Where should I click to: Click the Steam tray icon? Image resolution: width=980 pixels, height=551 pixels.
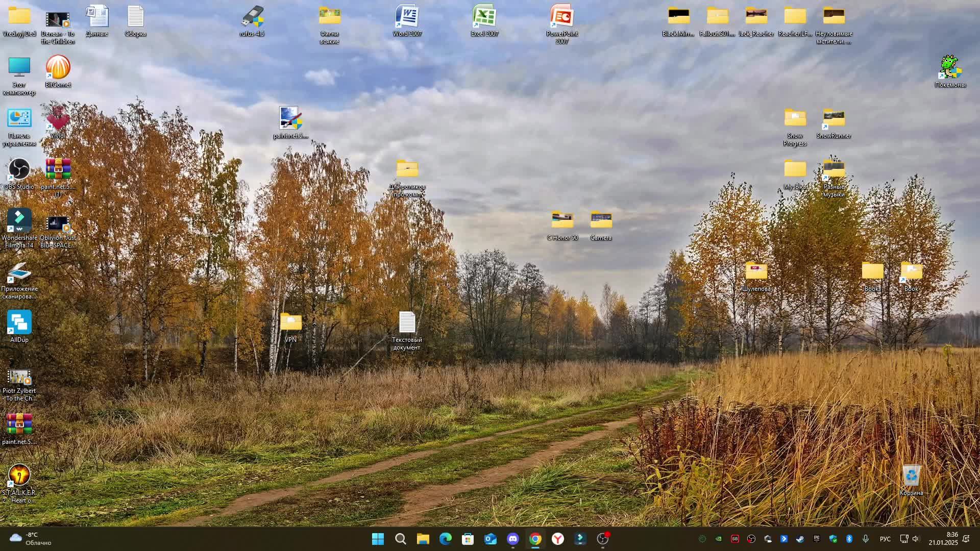click(800, 539)
